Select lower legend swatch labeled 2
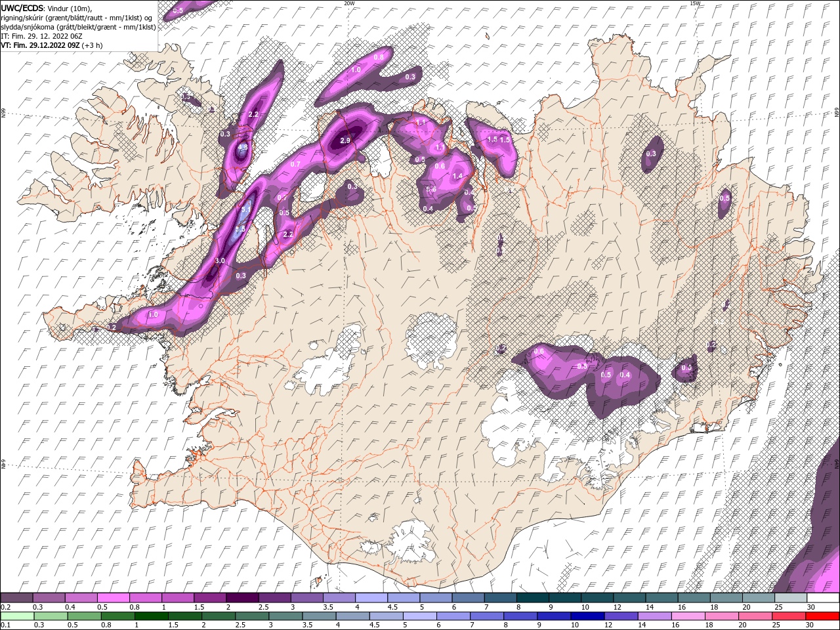The image size is (840, 630). coord(219,616)
